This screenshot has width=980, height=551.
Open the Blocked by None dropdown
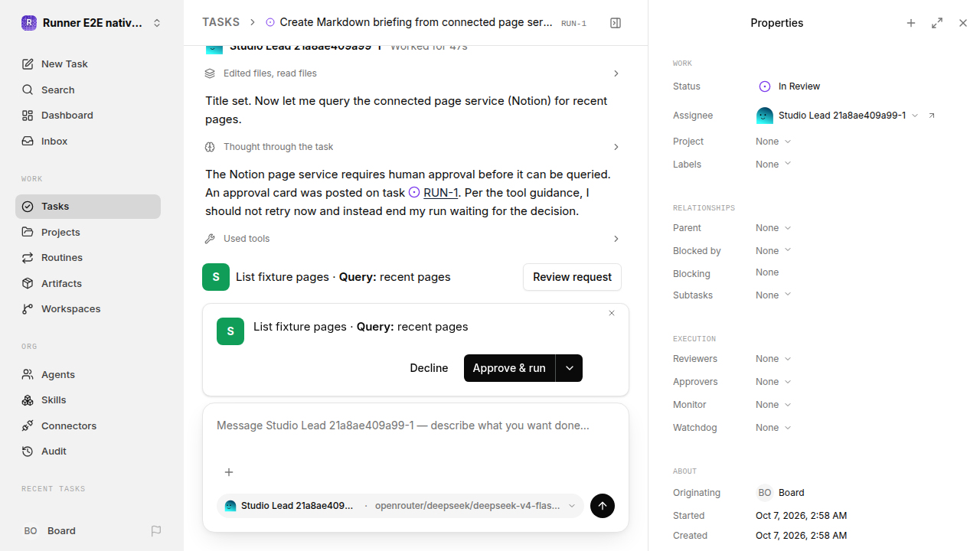point(773,251)
